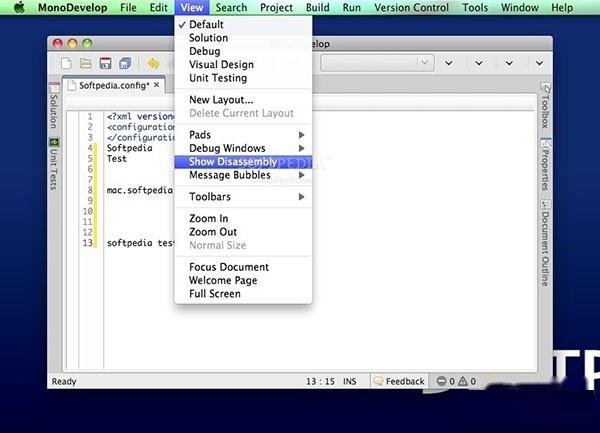Open the Search menu

[231, 8]
